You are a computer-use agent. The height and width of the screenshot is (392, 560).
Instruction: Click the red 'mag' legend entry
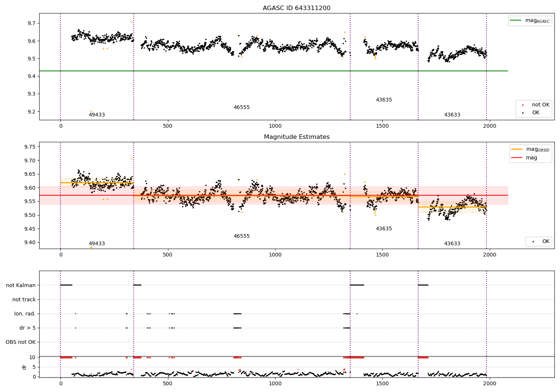click(524, 158)
